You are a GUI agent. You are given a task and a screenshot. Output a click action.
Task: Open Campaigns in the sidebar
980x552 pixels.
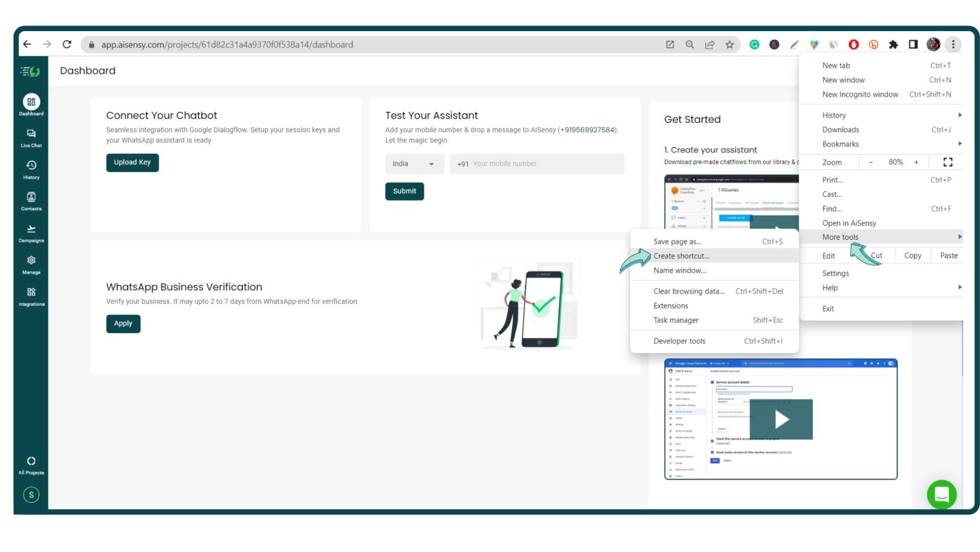(31, 234)
